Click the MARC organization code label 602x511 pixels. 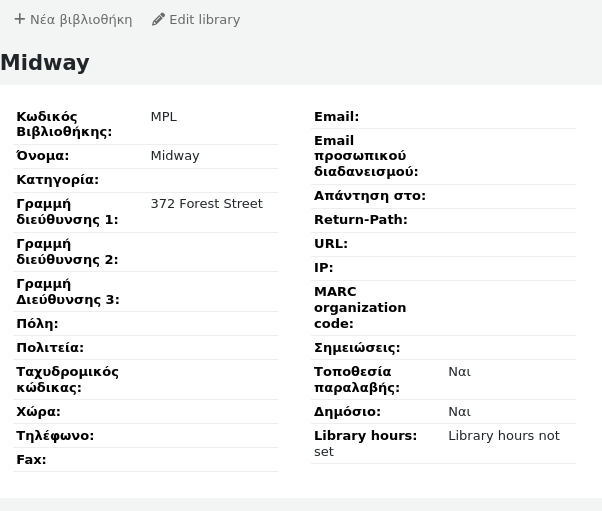pyautogui.click(x=359, y=308)
